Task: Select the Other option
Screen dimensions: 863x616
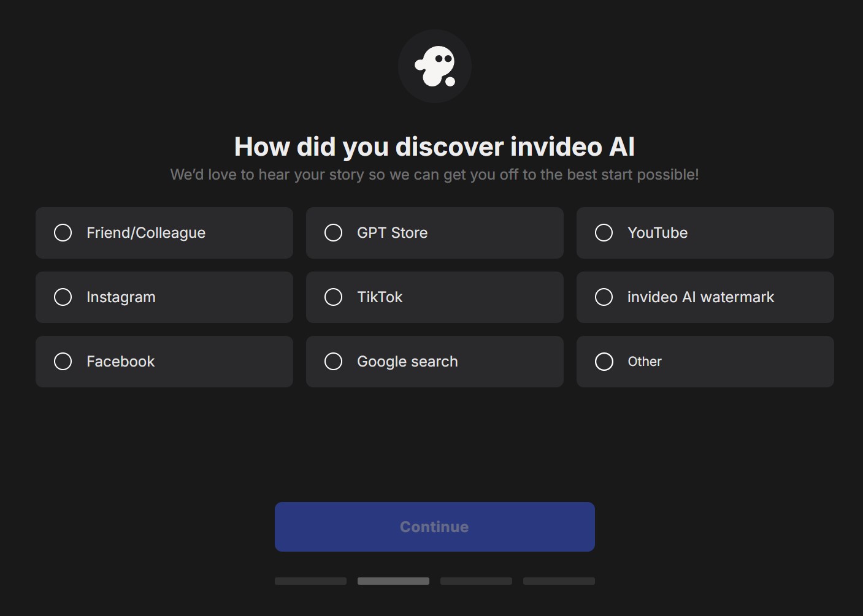Action: [x=705, y=362]
